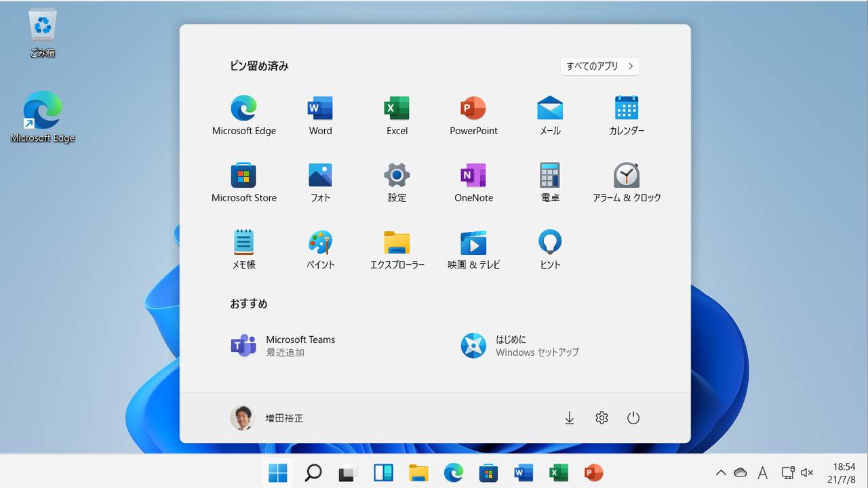Viewport: 868px width, 488px height.
Task: Open the 電卓 calculator app
Action: pos(550,182)
